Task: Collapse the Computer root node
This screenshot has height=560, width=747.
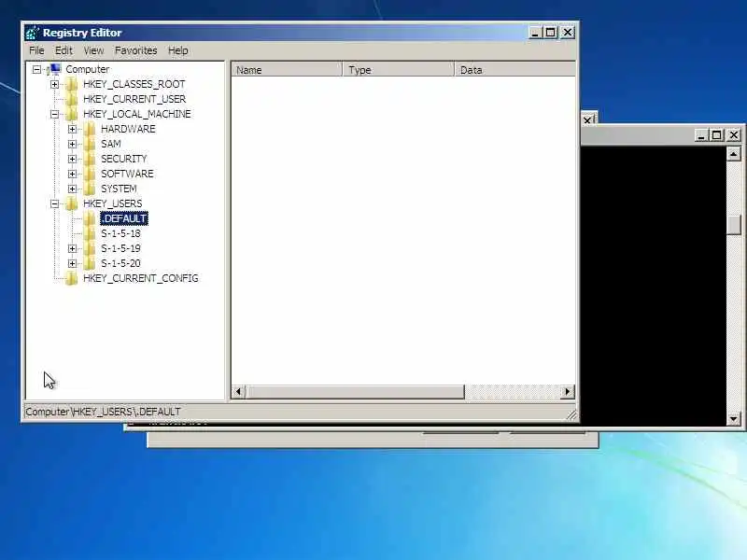Action: point(36,69)
